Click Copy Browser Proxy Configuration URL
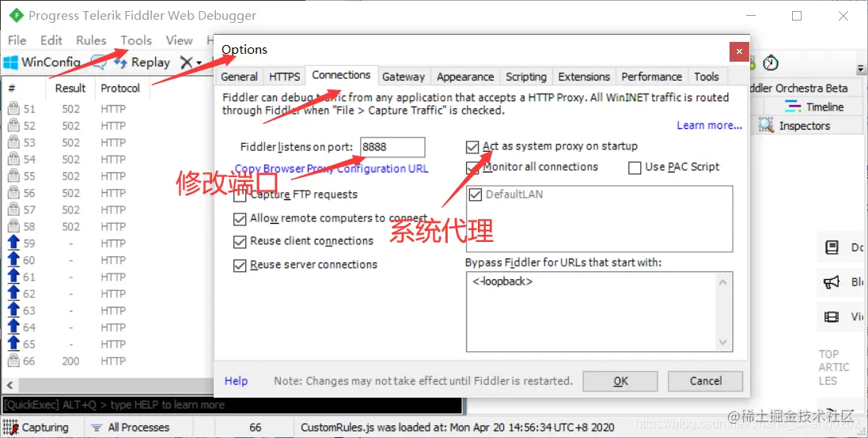 coord(332,168)
